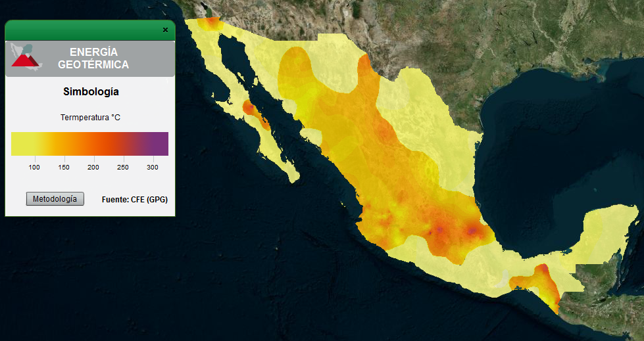Close the Energía Geotérmica legend panel
The image size is (644, 341).
[165, 30]
